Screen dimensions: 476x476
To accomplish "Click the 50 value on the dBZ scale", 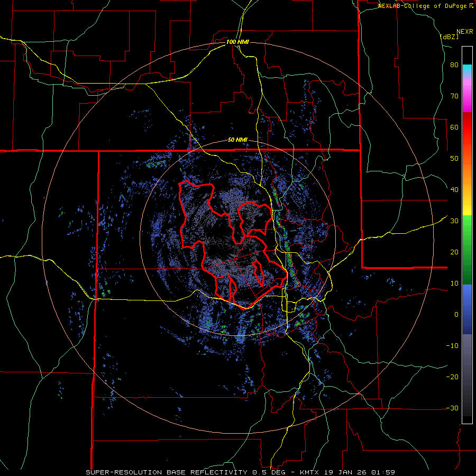I will click(454, 159).
